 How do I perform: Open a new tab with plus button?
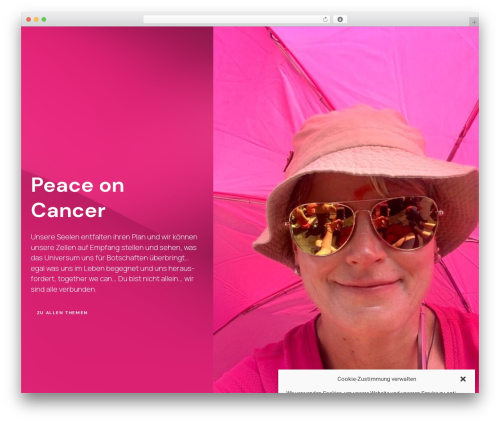pos(474,22)
